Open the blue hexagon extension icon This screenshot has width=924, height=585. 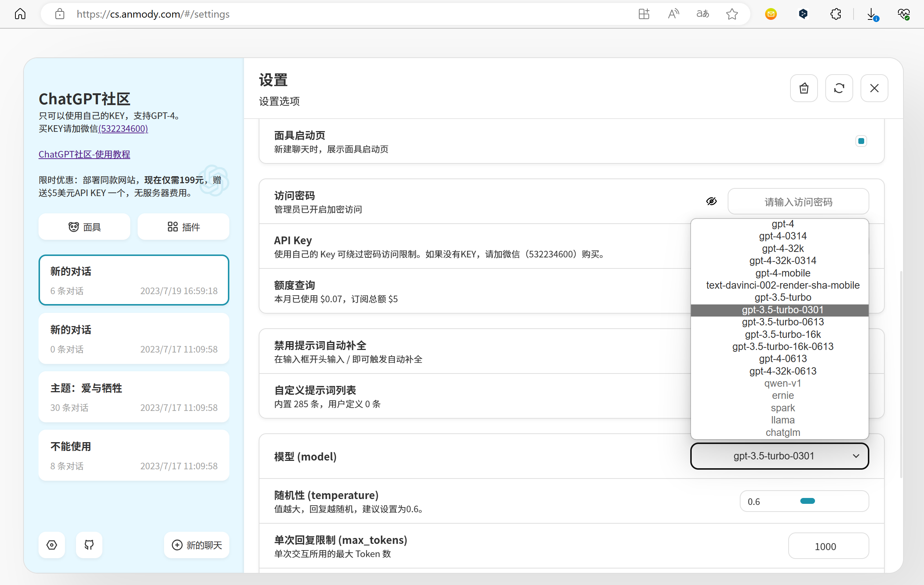point(803,14)
